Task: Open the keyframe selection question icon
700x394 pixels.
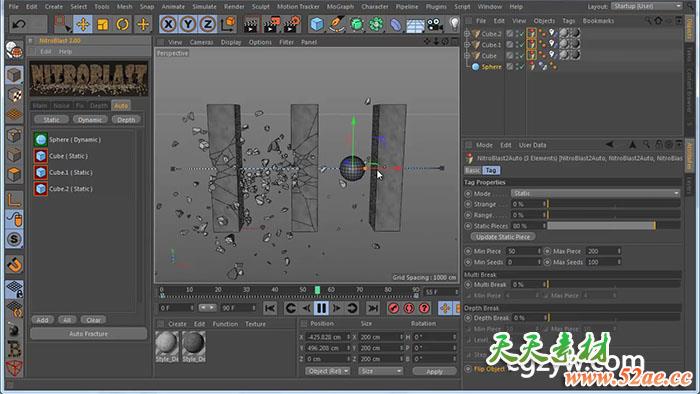Action: click(x=424, y=308)
